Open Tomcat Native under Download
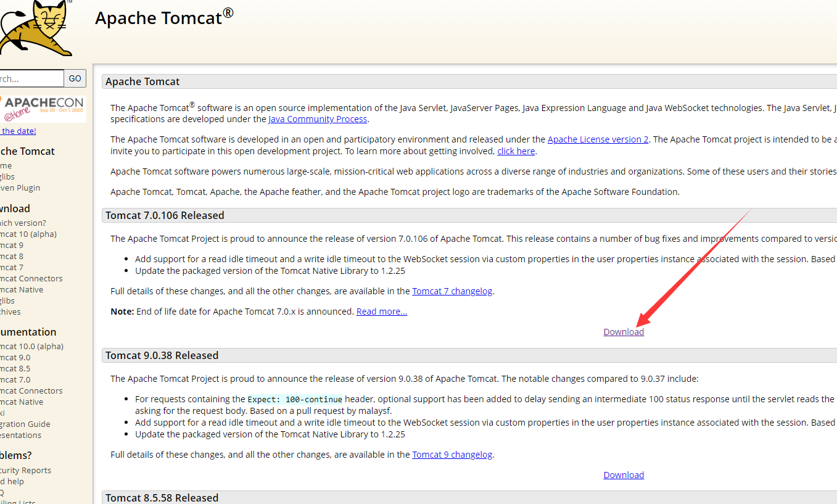This screenshot has width=837, height=504. pos(22,289)
